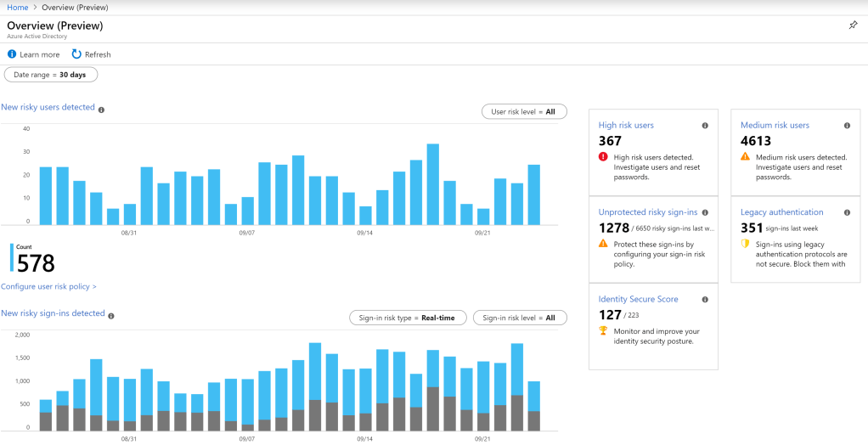Click info icon on Medium risk users card
868x445 pixels.
tap(847, 126)
